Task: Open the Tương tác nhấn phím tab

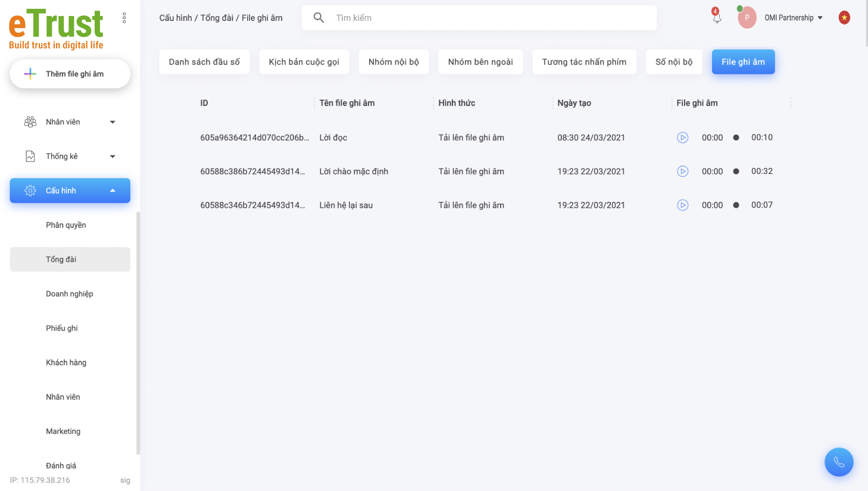Action: coord(584,62)
